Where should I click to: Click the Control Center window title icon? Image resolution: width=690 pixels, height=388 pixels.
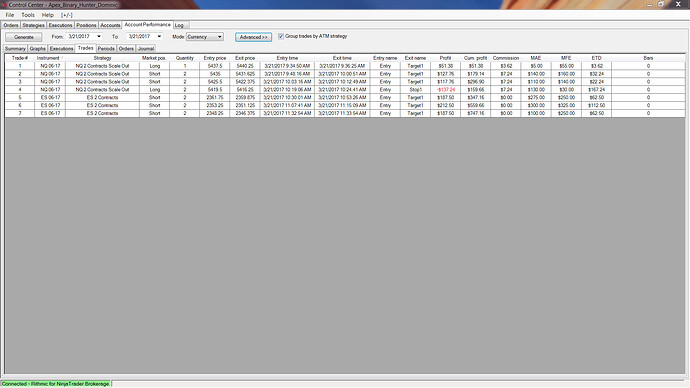tap(4, 4)
